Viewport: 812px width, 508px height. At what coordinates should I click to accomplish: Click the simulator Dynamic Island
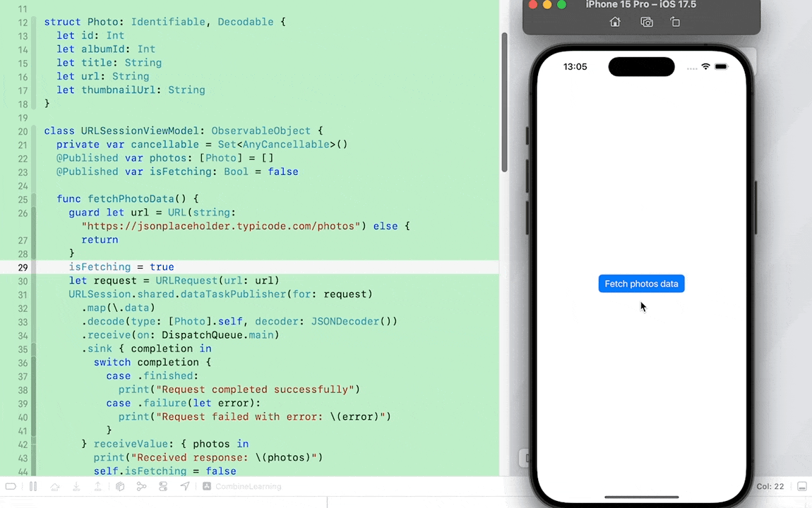pyautogui.click(x=641, y=67)
